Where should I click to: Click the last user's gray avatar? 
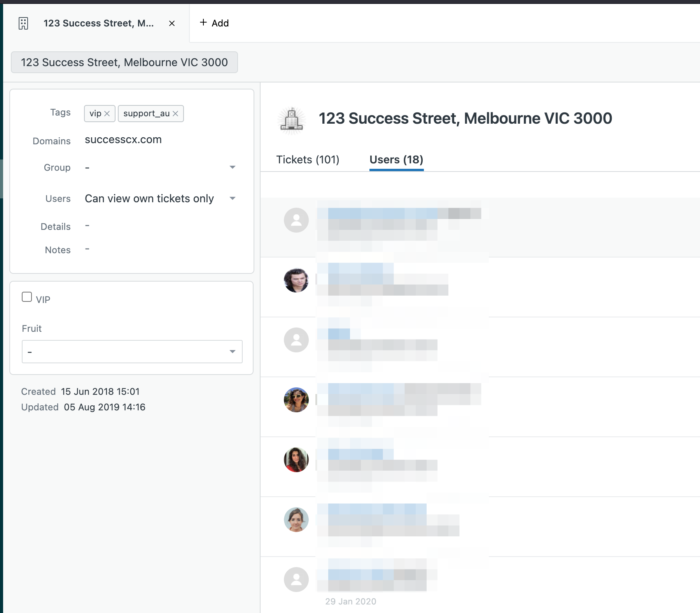tap(296, 580)
